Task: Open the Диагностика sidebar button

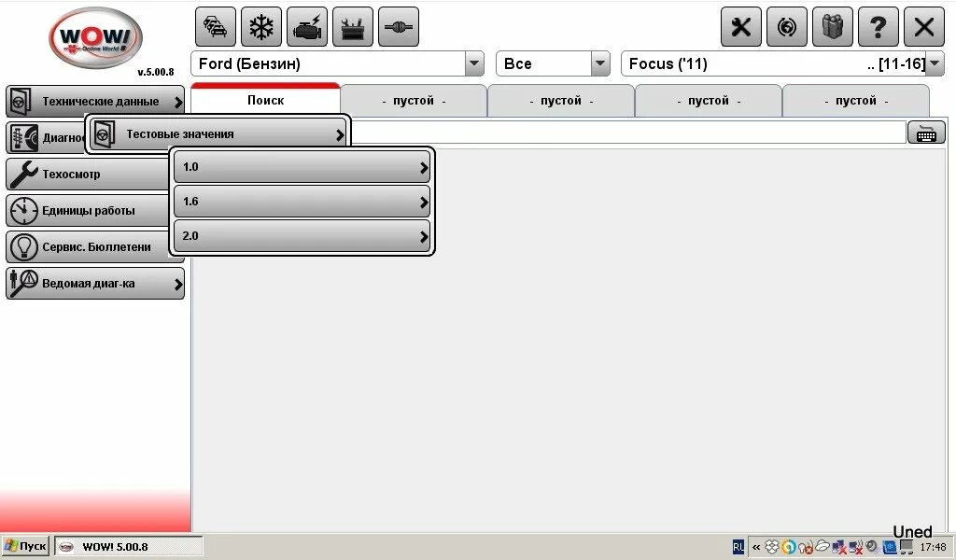Action: 46,138
